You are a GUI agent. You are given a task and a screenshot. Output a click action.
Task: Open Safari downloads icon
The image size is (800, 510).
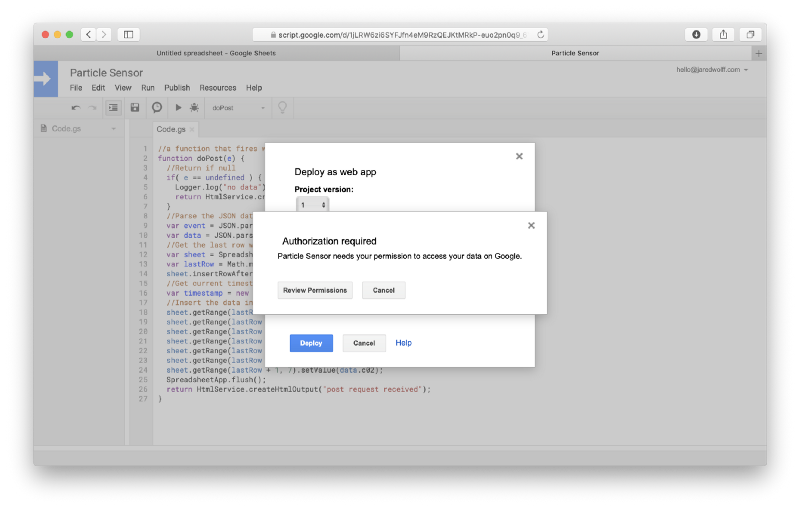(696, 34)
